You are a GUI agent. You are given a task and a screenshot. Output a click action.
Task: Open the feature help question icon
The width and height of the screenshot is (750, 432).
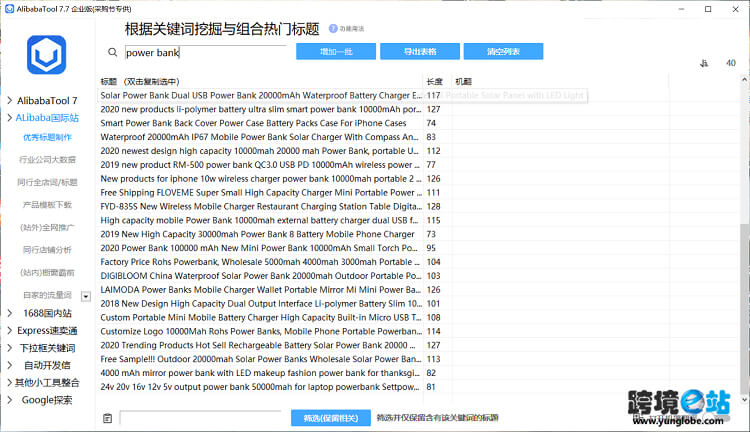[x=333, y=29]
